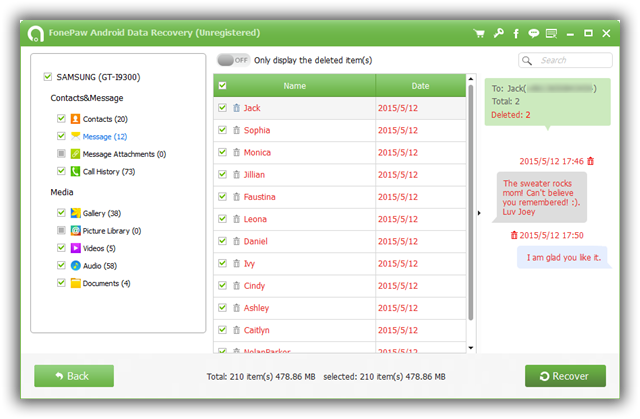The width and height of the screenshot is (640, 419).
Task: Toggle the only display deleted items switch
Action: pyautogui.click(x=233, y=60)
